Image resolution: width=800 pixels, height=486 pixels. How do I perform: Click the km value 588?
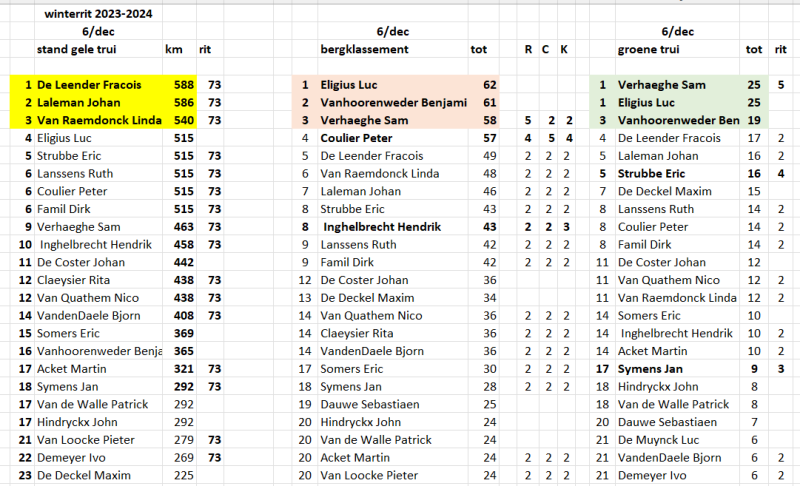pos(182,86)
